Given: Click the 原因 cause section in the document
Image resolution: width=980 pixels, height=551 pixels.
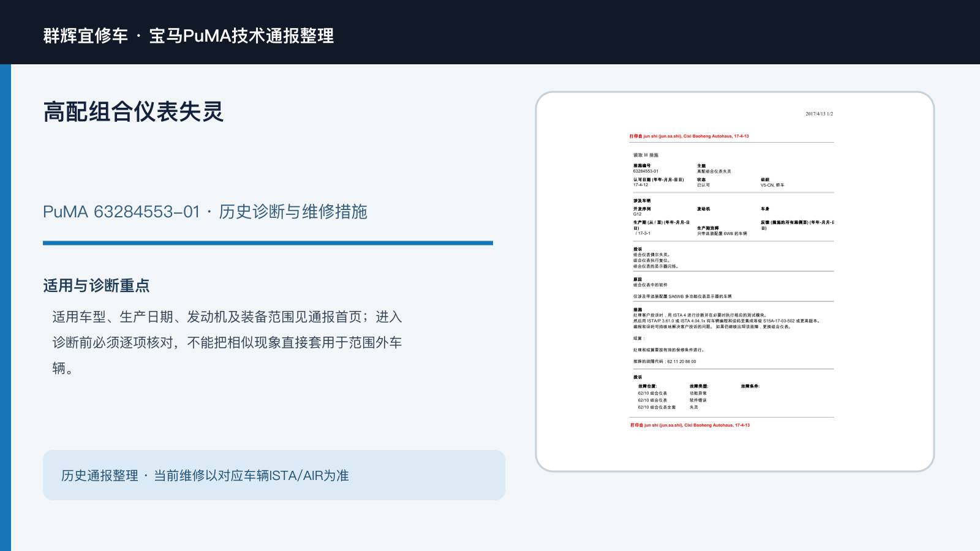Looking at the screenshot, I should point(650,282).
